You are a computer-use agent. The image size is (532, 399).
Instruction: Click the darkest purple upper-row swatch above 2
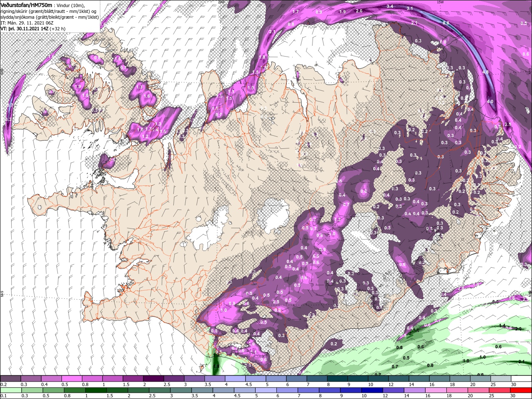coord(153,379)
